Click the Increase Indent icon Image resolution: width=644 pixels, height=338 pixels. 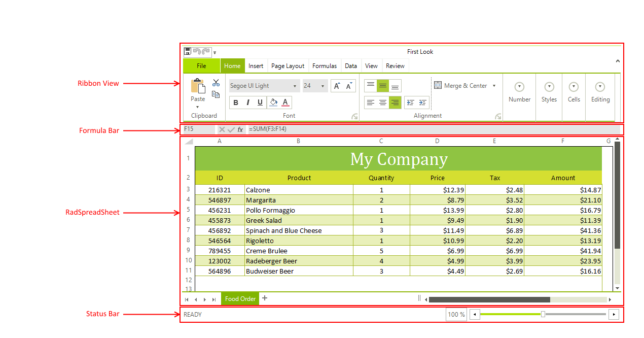pos(422,103)
